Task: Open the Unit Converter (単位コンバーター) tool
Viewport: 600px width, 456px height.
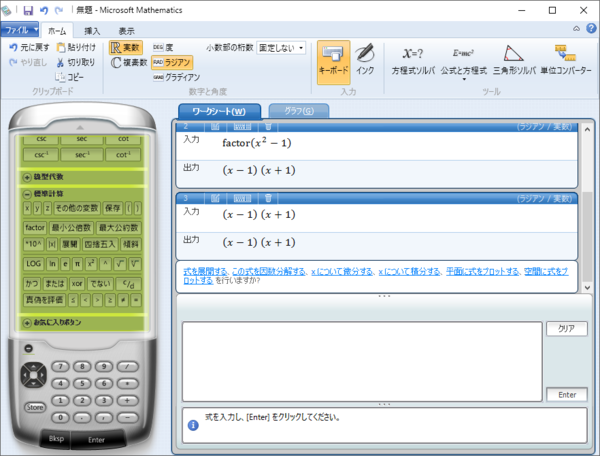Action: (566, 60)
